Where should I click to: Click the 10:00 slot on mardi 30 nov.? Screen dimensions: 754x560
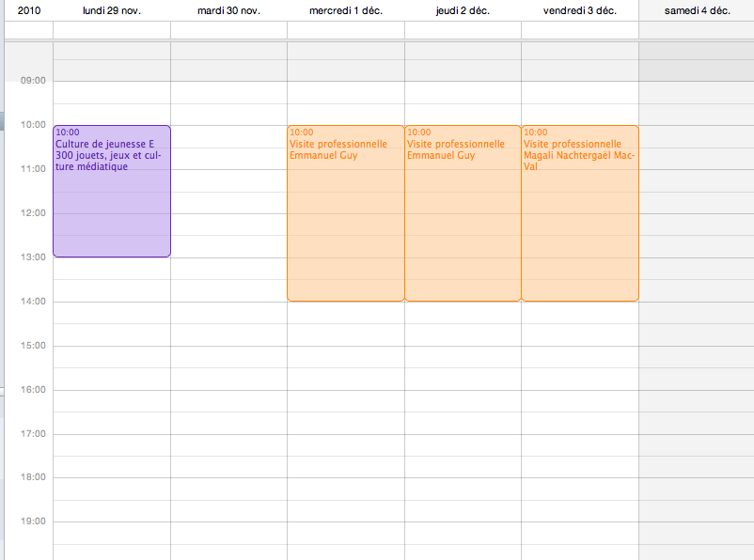tap(228, 136)
